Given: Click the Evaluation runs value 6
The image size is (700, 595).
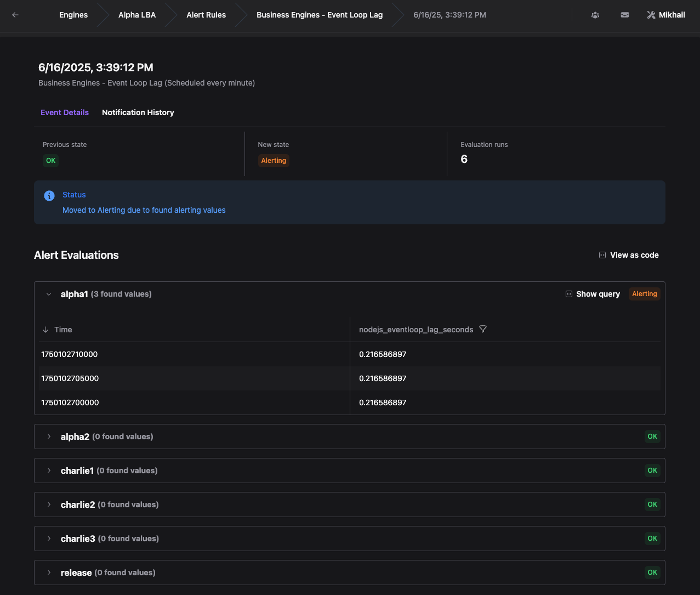Looking at the screenshot, I should pyautogui.click(x=464, y=159).
